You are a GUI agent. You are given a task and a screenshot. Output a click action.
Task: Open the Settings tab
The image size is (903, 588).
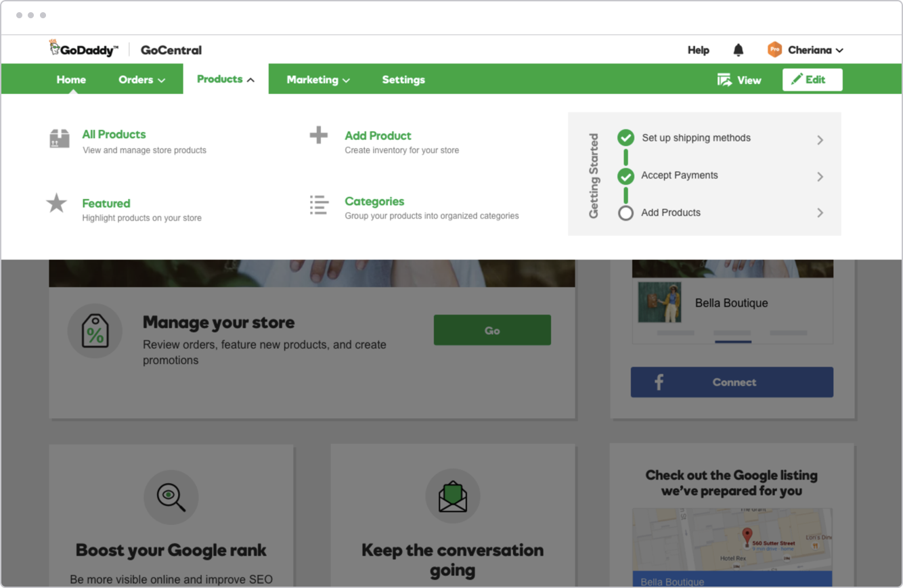coord(403,80)
